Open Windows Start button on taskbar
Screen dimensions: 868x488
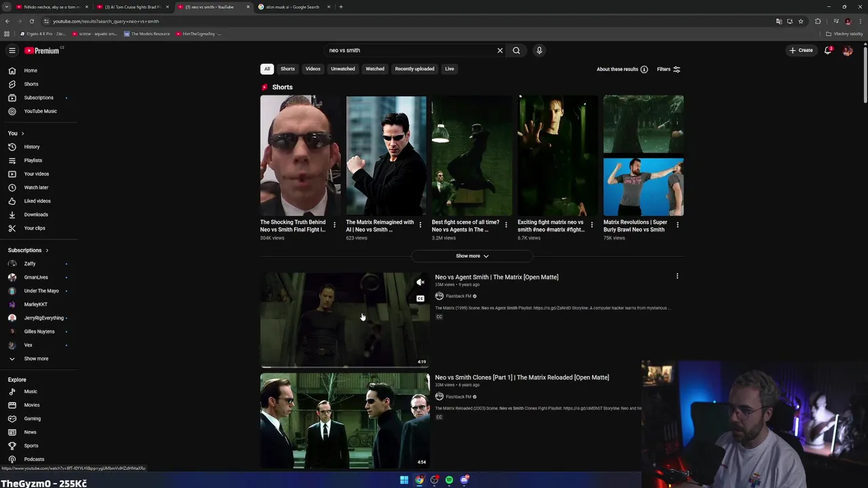tap(404, 480)
